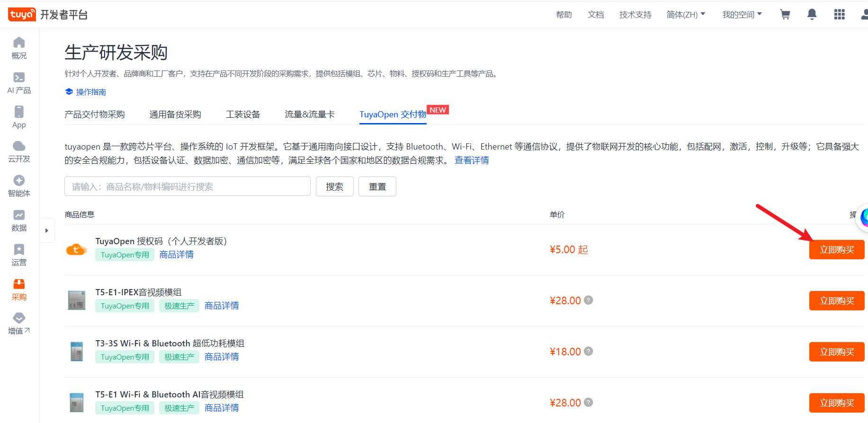868x423 pixels.
Task: Open 查看详情 link
Action: tap(472, 160)
